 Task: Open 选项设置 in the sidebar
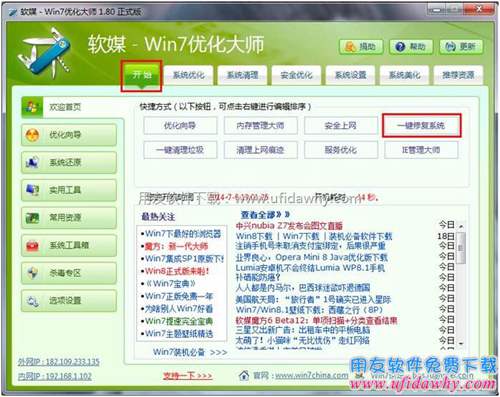(x=69, y=301)
